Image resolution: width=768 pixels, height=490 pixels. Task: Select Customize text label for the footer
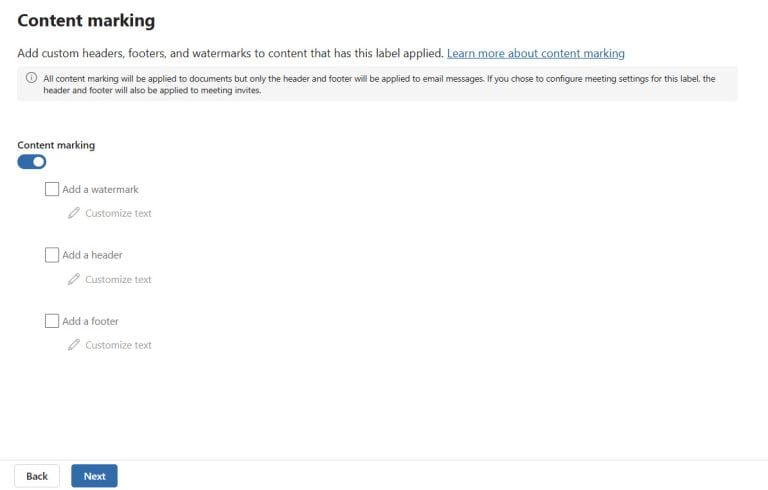pyautogui.click(x=118, y=345)
